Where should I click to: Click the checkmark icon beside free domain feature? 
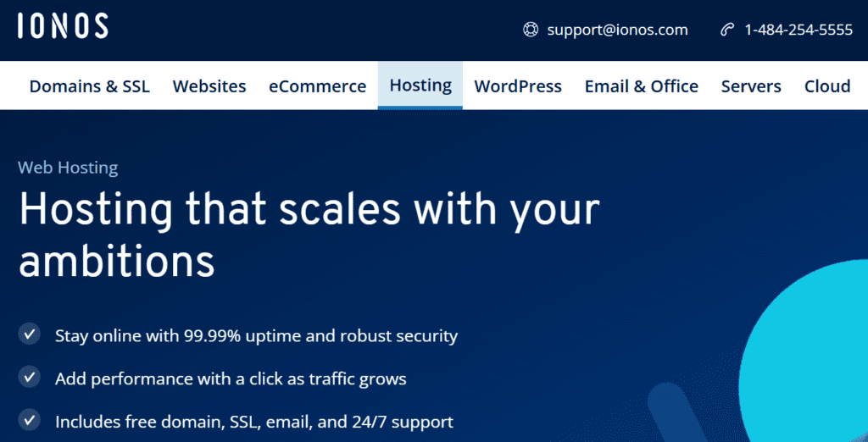click(x=30, y=421)
